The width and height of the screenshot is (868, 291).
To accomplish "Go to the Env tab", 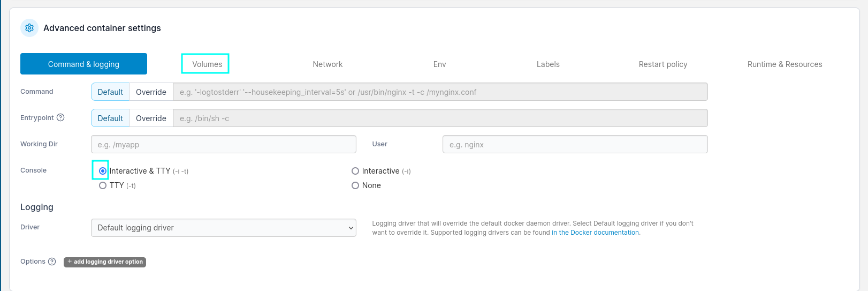I will (439, 64).
